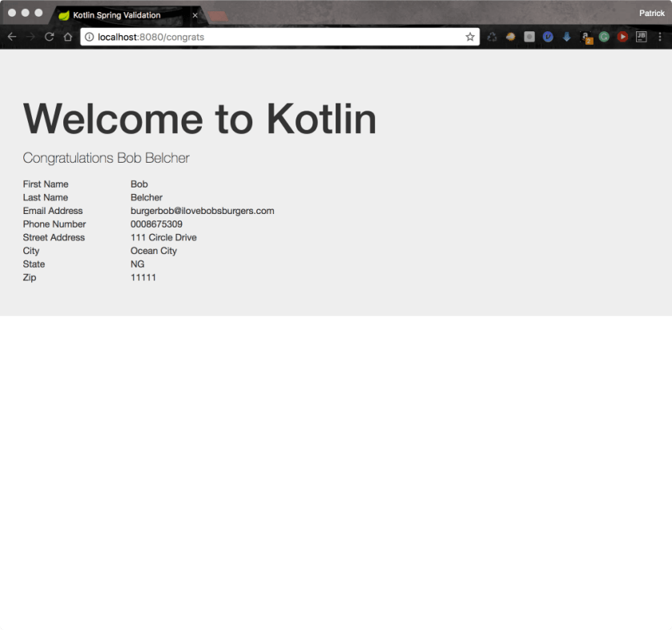The image size is (672, 630).
Task: Open the JetBrains JB extension
Action: 641,37
